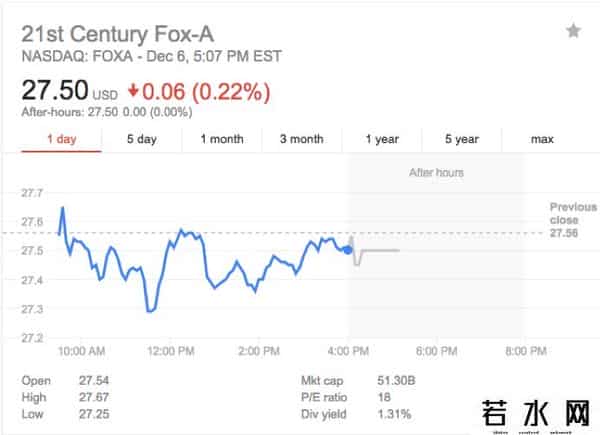Open the 3 month chart tab
Image resolution: width=600 pixels, height=435 pixels.
(301, 139)
